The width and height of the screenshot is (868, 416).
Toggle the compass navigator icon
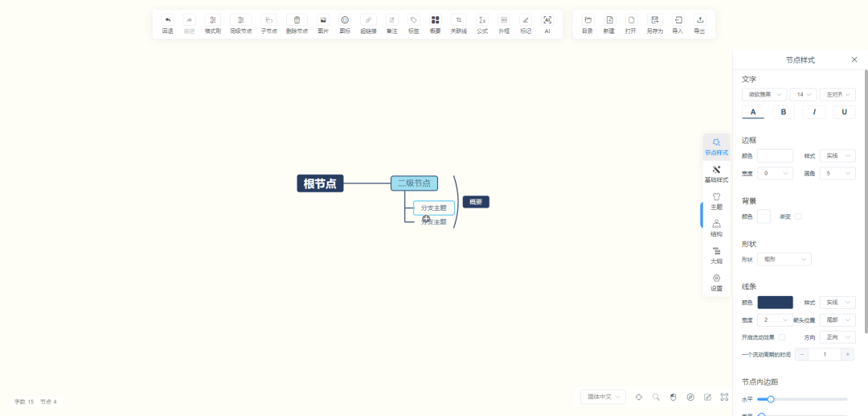690,397
